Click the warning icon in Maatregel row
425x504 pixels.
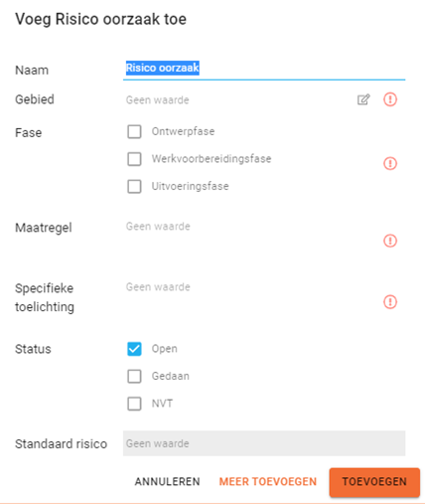point(390,241)
